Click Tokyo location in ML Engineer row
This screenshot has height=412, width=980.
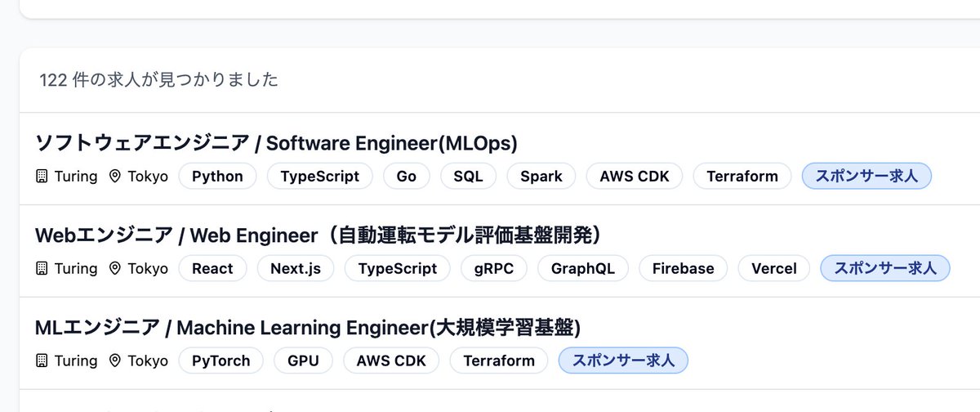tap(148, 360)
